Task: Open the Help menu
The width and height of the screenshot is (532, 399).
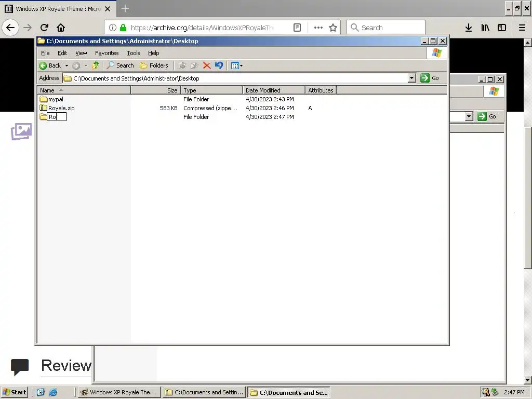Action: 154,54
